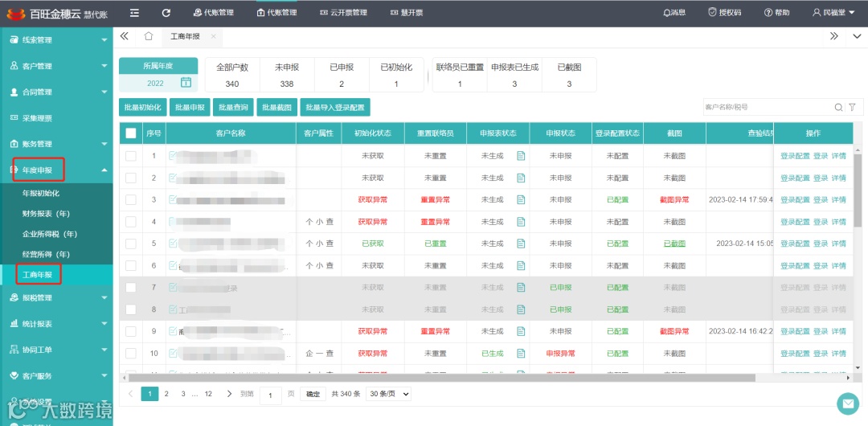Viewport: 868px width, 426px height.
Task: Toggle the select-all checkbox in table header
Action: click(131, 133)
